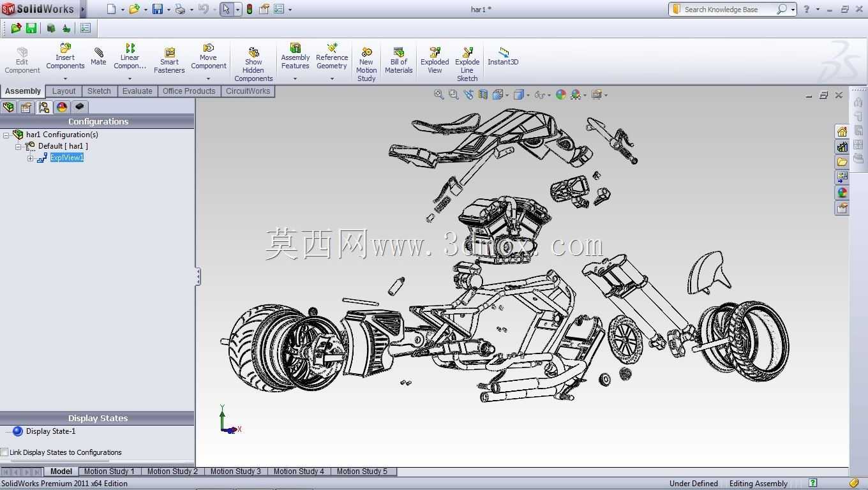Viewport: 868px width, 490px height.
Task: Toggle the Instant3D tool
Action: point(503,56)
